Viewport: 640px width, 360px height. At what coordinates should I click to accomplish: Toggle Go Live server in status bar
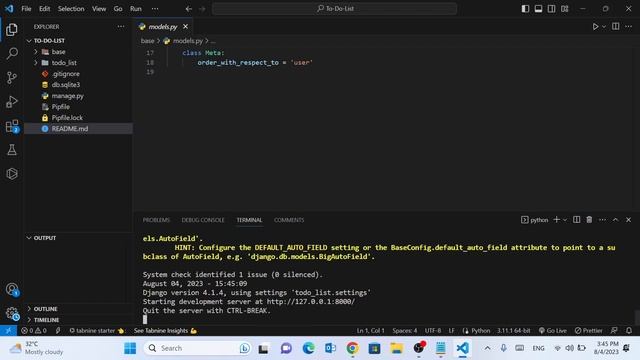click(x=552, y=331)
